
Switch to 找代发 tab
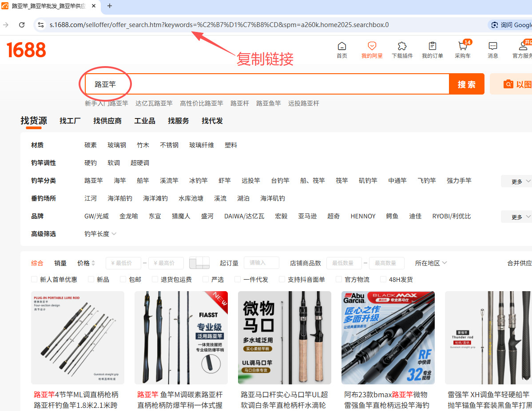coord(212,121)
